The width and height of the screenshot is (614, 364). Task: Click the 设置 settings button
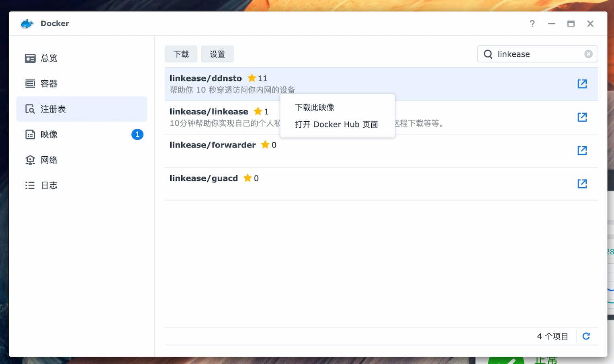[217, 54]
